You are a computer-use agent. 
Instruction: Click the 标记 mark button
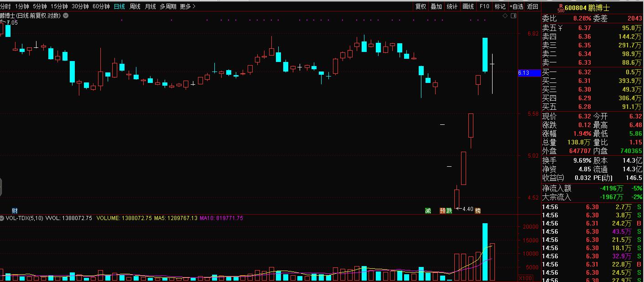click(500, 6)
